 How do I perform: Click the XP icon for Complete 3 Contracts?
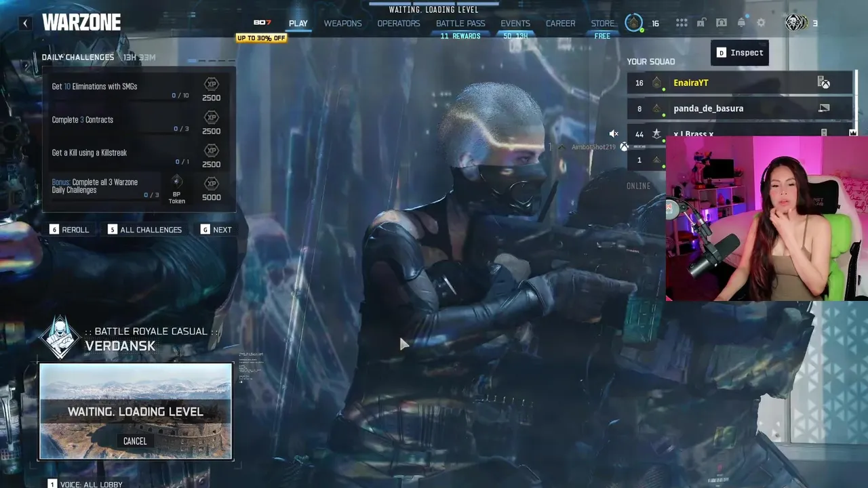212,117
